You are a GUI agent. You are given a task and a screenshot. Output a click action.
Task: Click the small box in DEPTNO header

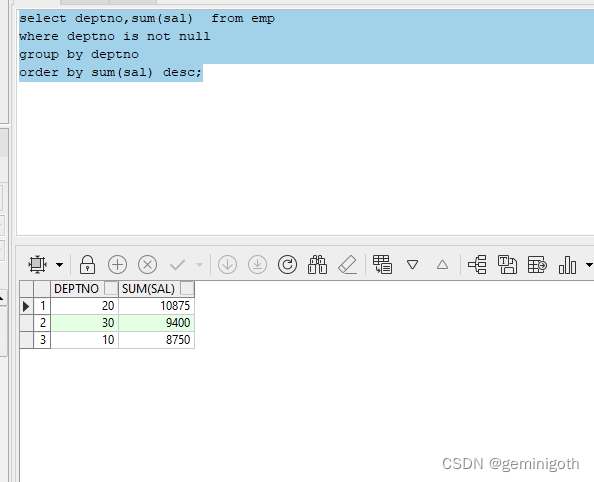(111, 288)
